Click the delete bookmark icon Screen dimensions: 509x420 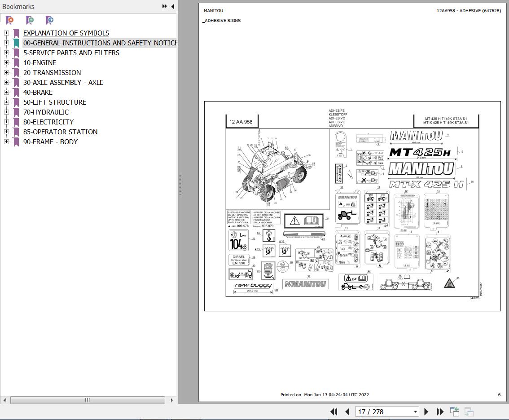(x=10, y=21)
